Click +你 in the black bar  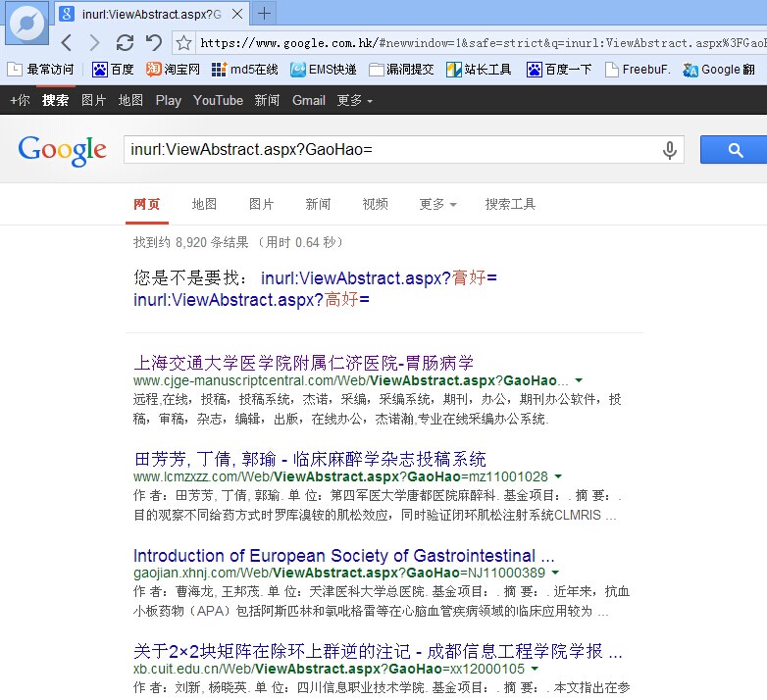20,100
